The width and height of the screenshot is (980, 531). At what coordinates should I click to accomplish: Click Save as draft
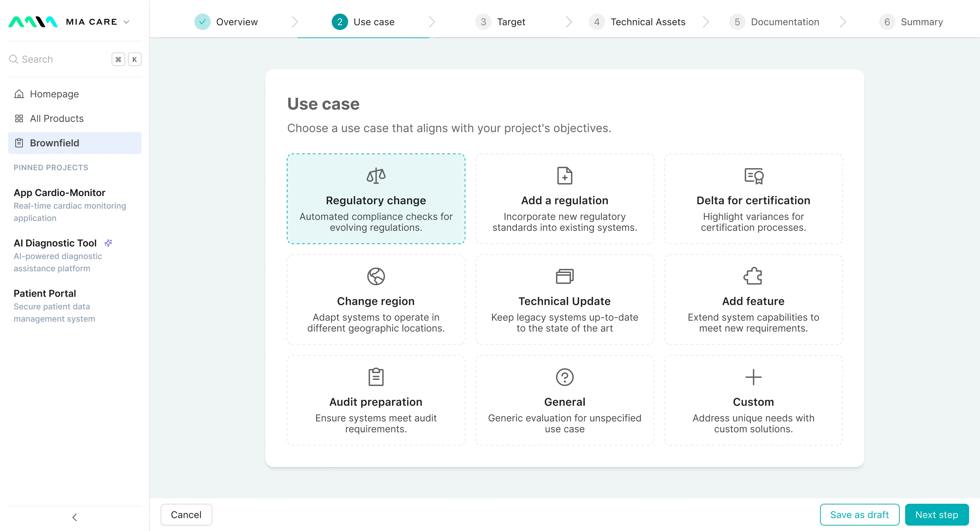(860, 515)
